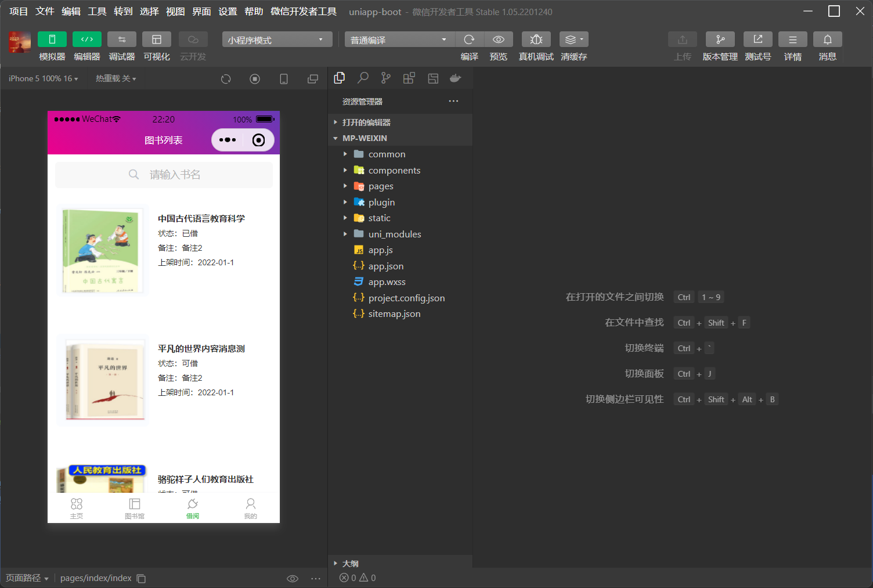Expand the uni_modules folder
The image size is (873, 588).
pyautogui.click(x=400, y=234)
